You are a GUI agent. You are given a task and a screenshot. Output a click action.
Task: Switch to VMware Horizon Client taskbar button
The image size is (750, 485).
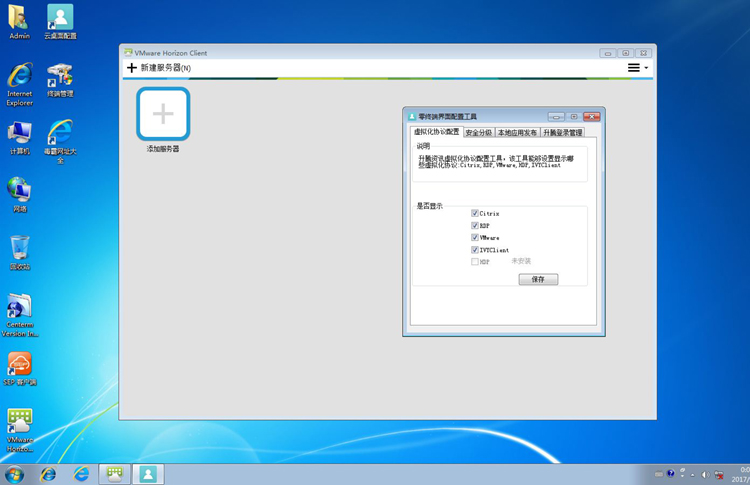114,474
